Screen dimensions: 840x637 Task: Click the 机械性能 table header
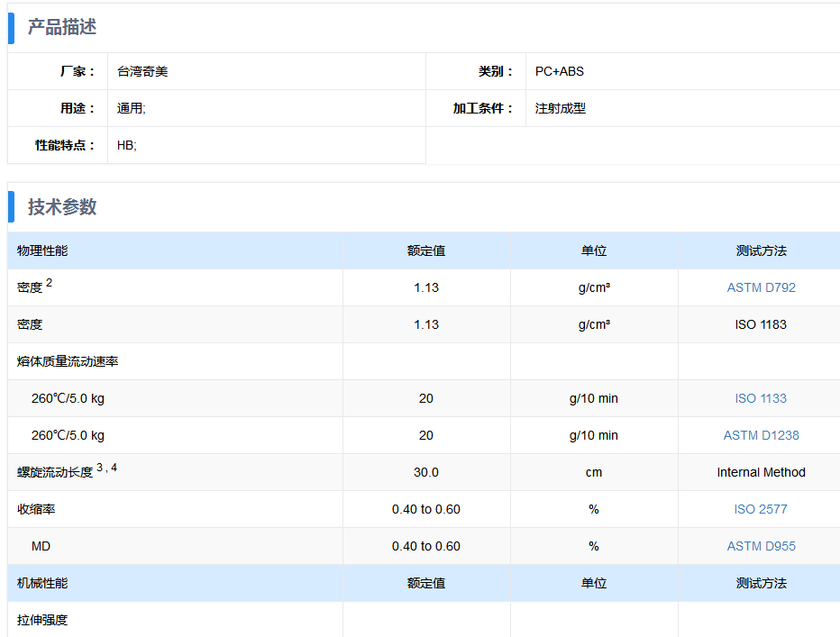pyautogui.click(x=42, y=584)
